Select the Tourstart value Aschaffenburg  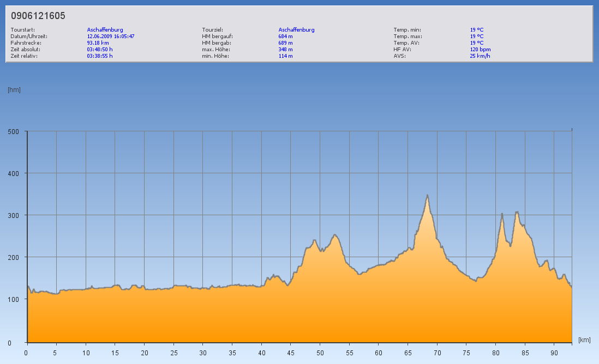pos(105,30)
